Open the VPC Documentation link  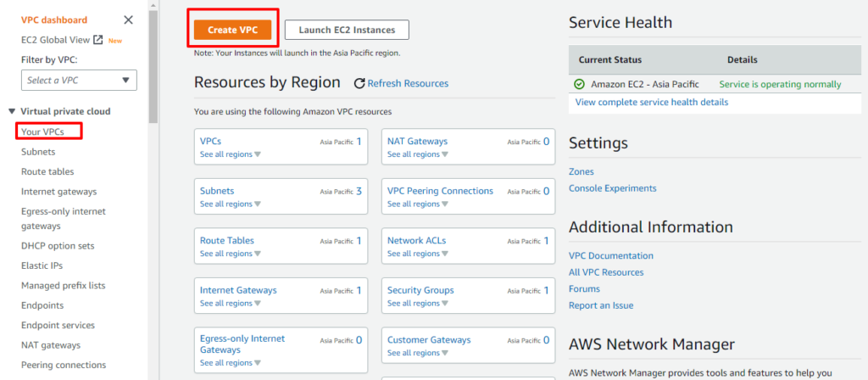[611, 256]
